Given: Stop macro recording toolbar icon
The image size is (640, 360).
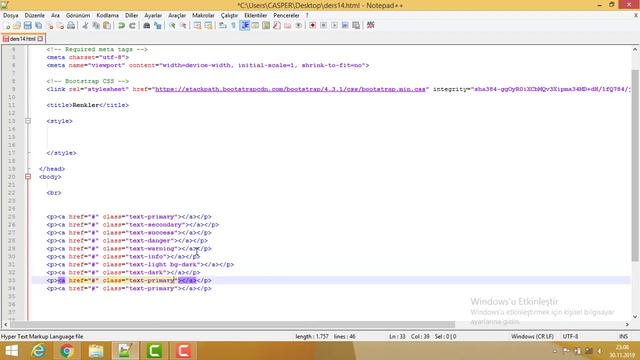Looking at the screenshot, I should tap(323, 25).
